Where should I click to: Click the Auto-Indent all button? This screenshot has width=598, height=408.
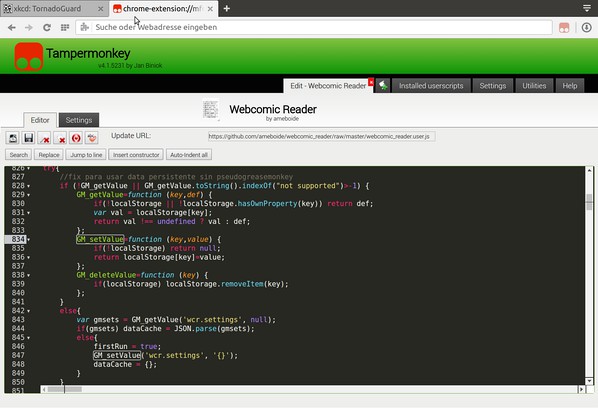(x=189, y=155)
